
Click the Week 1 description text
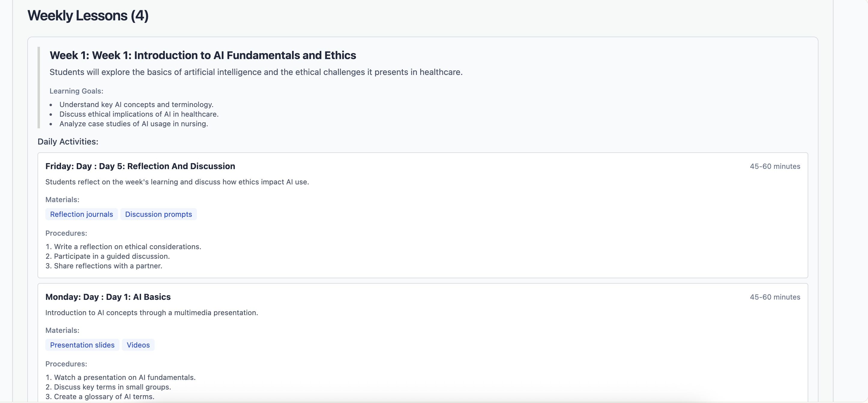[256, 72]
